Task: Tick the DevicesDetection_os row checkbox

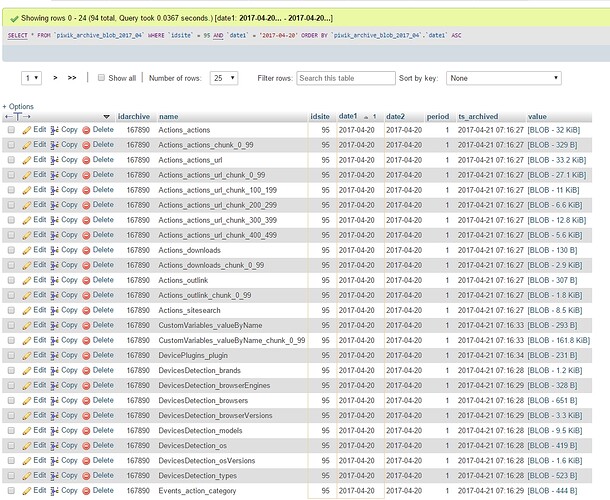Action: pos(11,446)
